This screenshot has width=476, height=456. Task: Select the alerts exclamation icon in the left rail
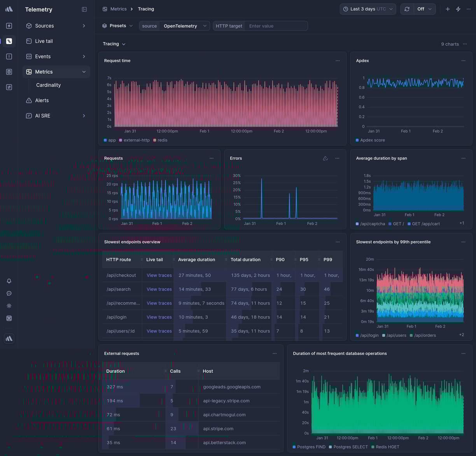[x=9, y=56]
